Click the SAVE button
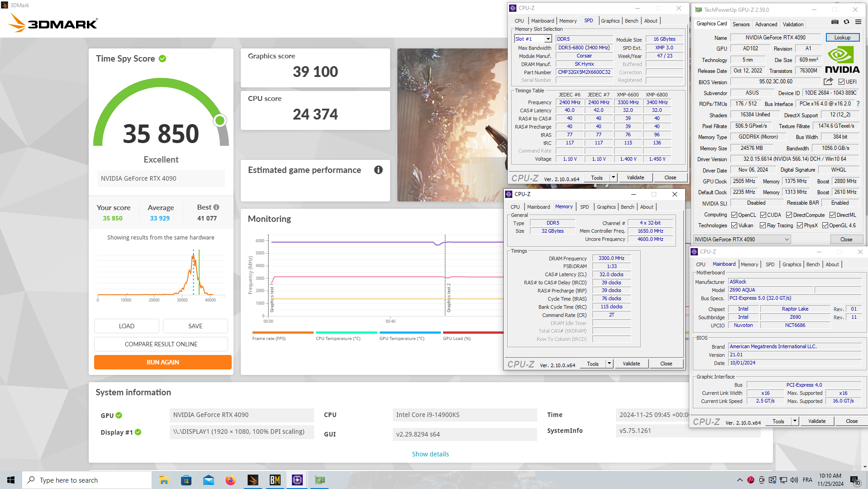 [x=196, y=326]
